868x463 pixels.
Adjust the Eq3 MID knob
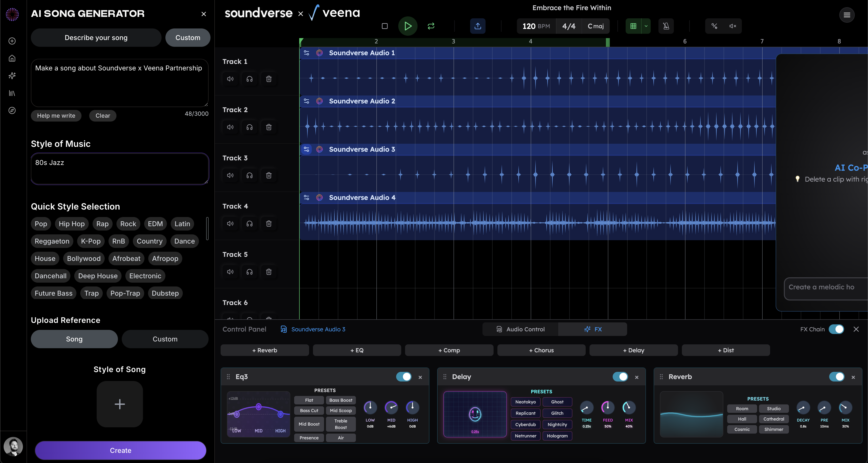point(391,407)
